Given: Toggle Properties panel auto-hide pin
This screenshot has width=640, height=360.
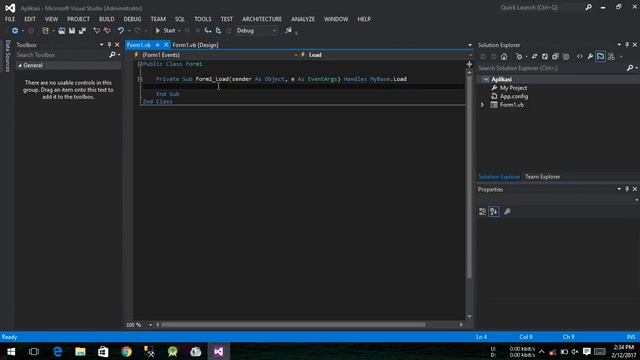Looking at the screenshot, I should (627, 189).
